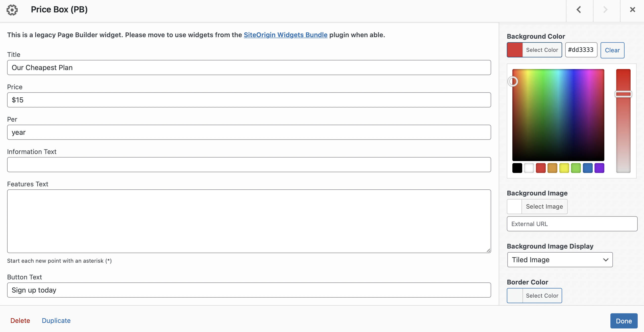This screenshot has width=644, height=332.
Task: Close the Price Box dialog
Action: coord(632,10)
